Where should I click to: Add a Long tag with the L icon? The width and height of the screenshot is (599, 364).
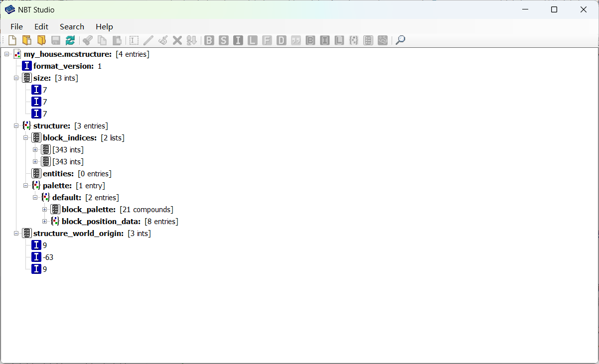coord(253,40)
